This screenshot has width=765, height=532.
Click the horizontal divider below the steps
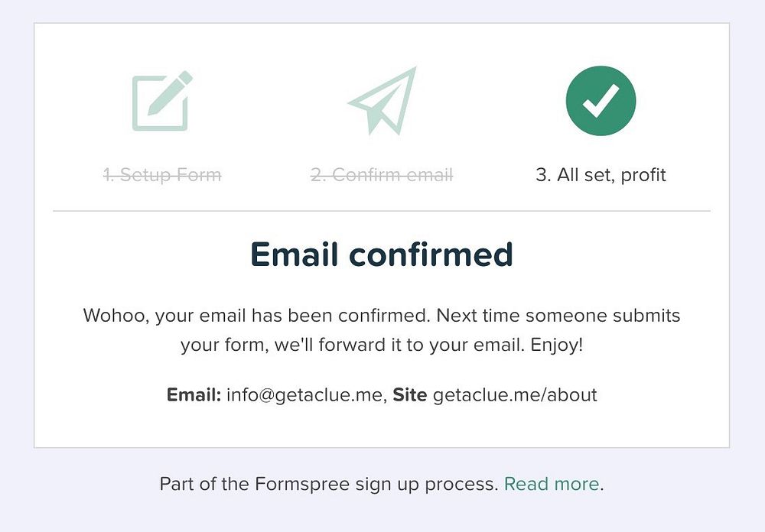tap(382, 210)
